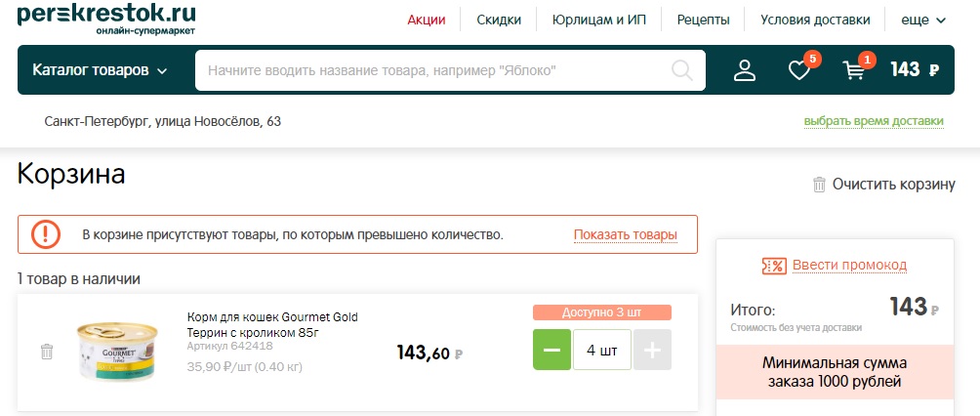Click выбрать время доставки link

pos(874,121)
